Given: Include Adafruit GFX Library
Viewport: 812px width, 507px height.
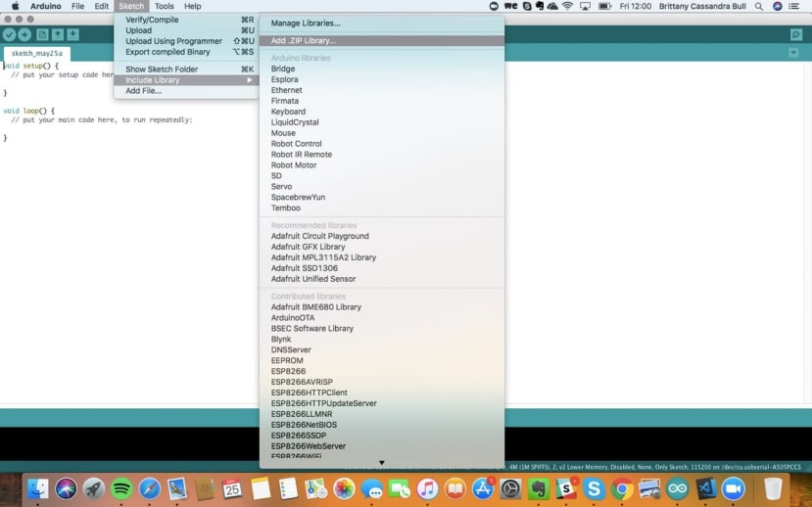Looking at the screenshot, I should 382,247.
